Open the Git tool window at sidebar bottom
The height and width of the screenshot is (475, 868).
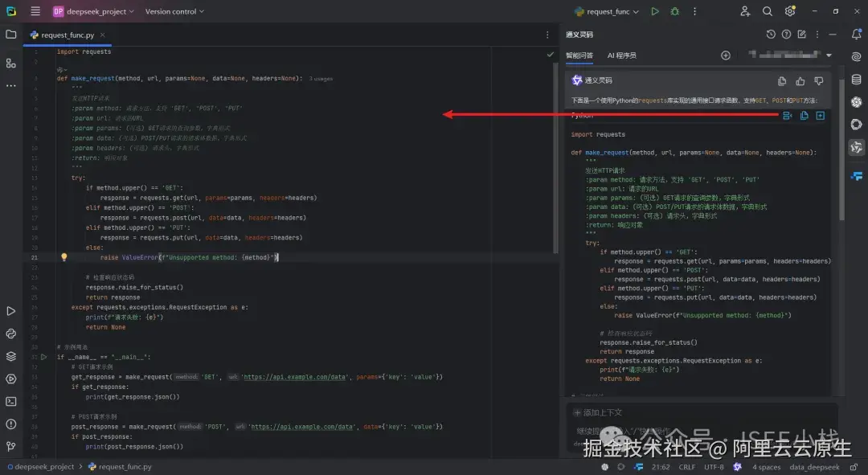point(10,446)
